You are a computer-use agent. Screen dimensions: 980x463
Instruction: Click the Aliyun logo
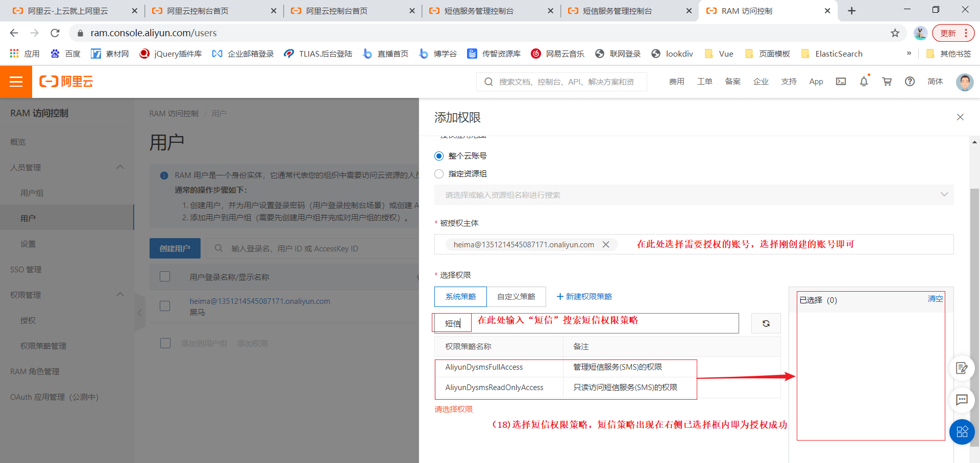pyautogui.click(x=66, y=82)
